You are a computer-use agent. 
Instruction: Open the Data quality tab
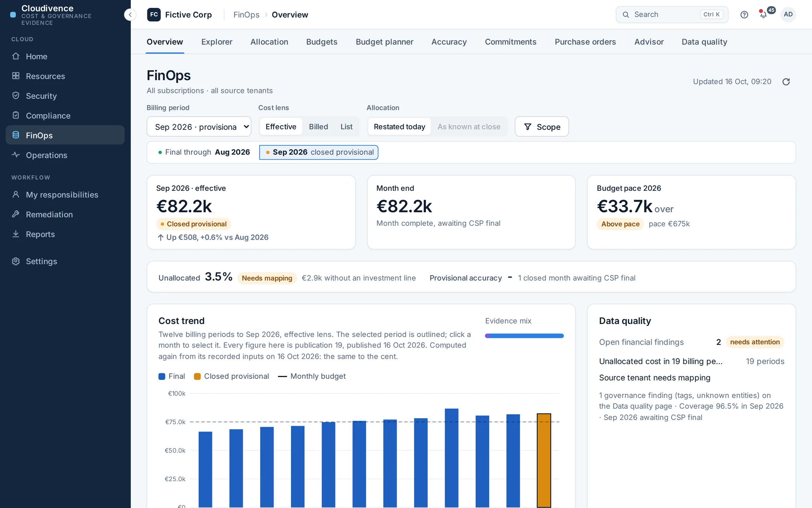(704, 42)
